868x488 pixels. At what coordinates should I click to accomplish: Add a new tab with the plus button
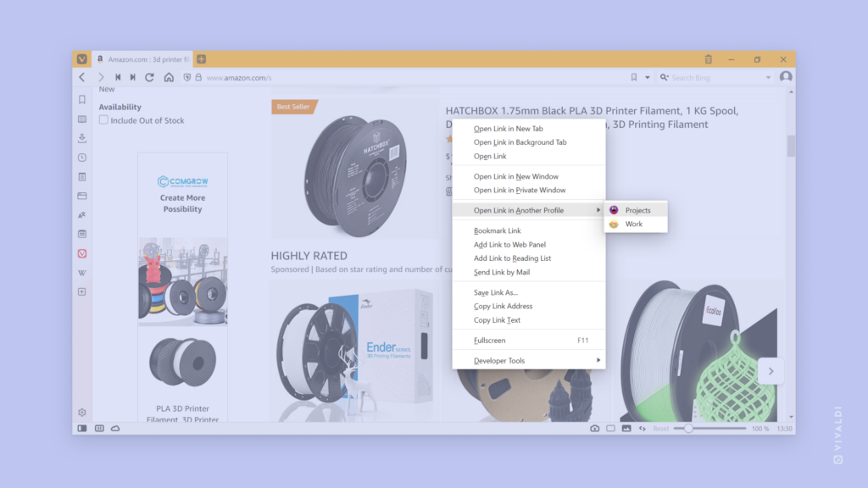(202, 58)
